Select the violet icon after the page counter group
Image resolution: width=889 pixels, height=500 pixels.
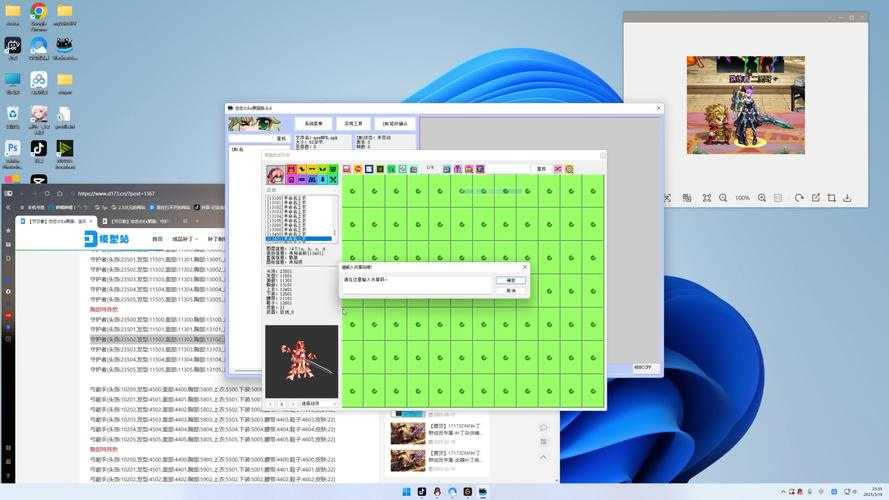coord(480,169)
